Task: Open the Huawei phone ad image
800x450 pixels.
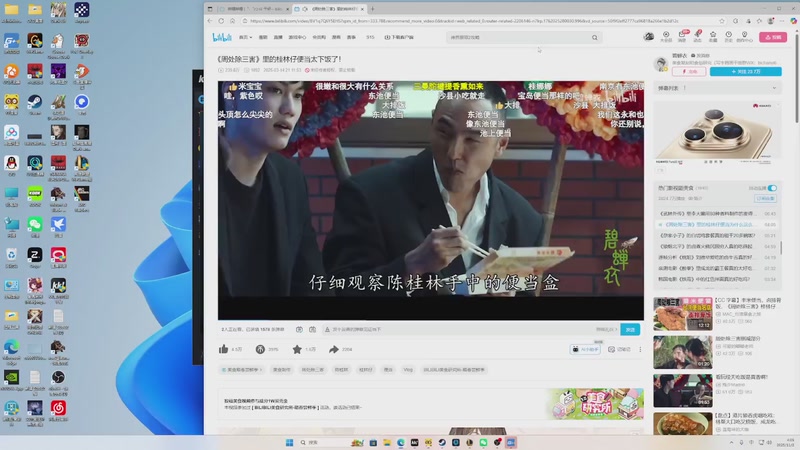Action: pyautogui.click(x=717, y=133)
